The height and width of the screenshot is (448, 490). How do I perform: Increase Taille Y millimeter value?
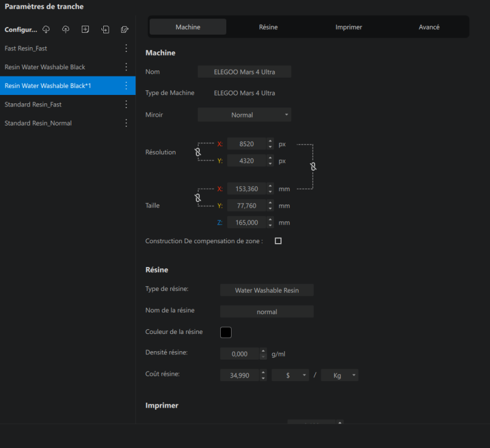pos(270,203)
